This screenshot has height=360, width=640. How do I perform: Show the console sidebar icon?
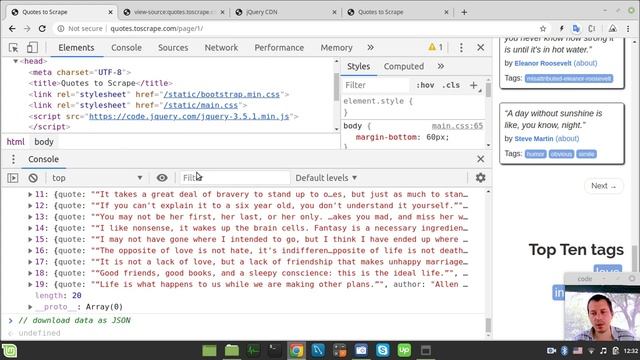pos(13,178)
